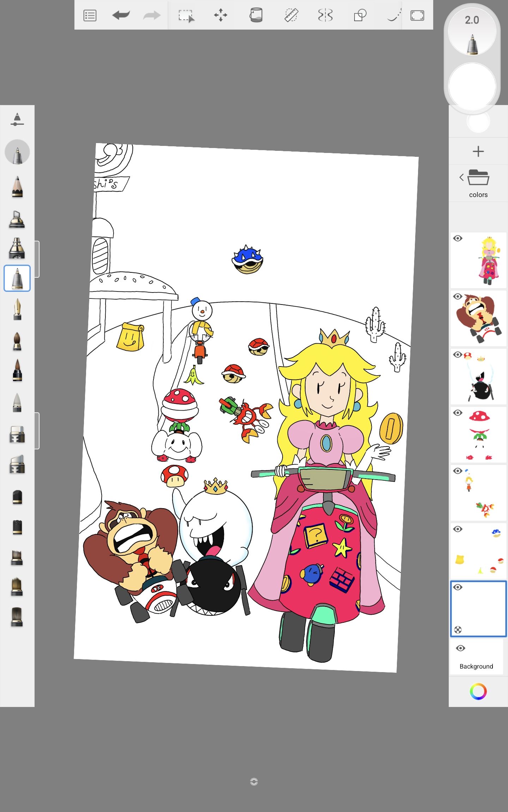Viewport: 508px width, 812px height.
Task: Tap the circular UI toggle at bottom
Action: [254, 782]
